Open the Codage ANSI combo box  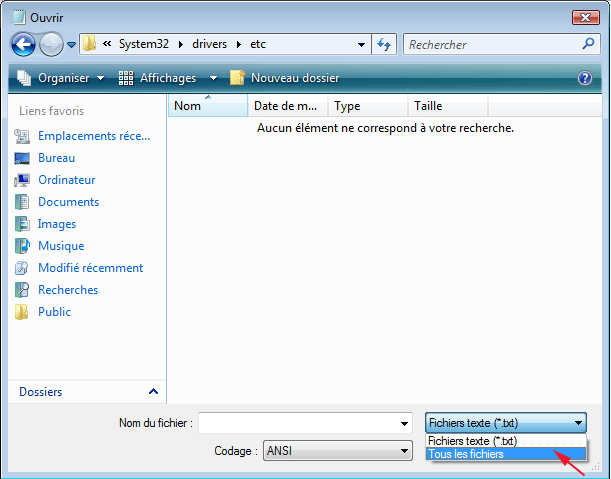pyautogui.click(x=337, y=451)
